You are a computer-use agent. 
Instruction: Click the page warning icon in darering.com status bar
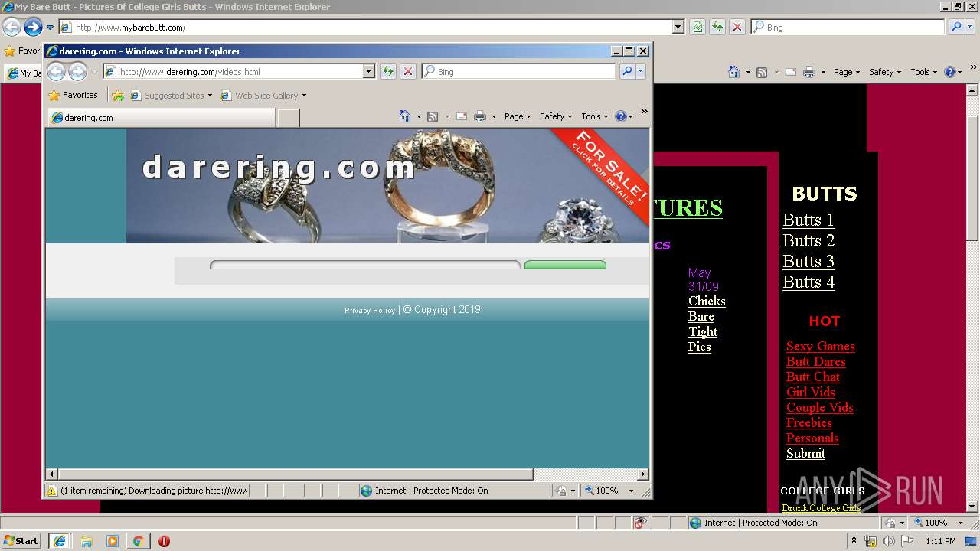coord(52,491)
